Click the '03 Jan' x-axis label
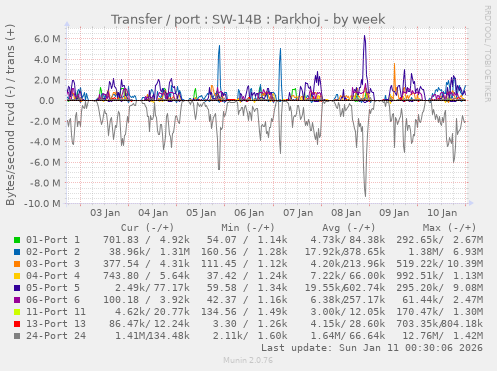The width and height of the screenshot is (497, 371). click(105, 213)
